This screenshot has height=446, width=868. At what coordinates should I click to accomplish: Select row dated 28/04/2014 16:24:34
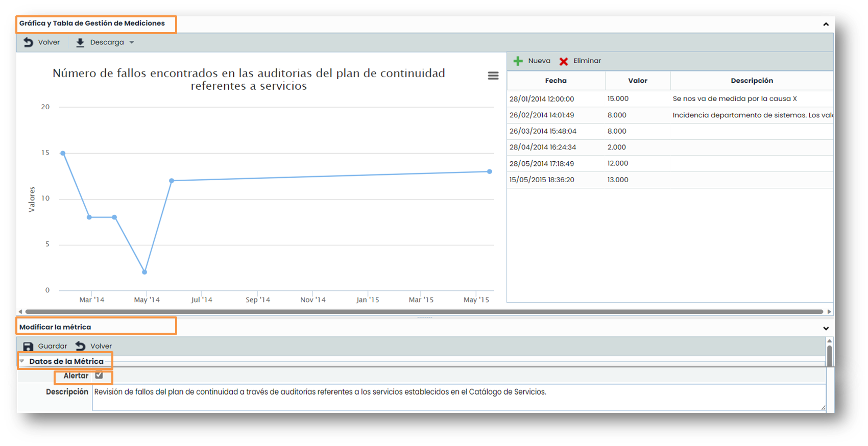click(x=670, y=147)
